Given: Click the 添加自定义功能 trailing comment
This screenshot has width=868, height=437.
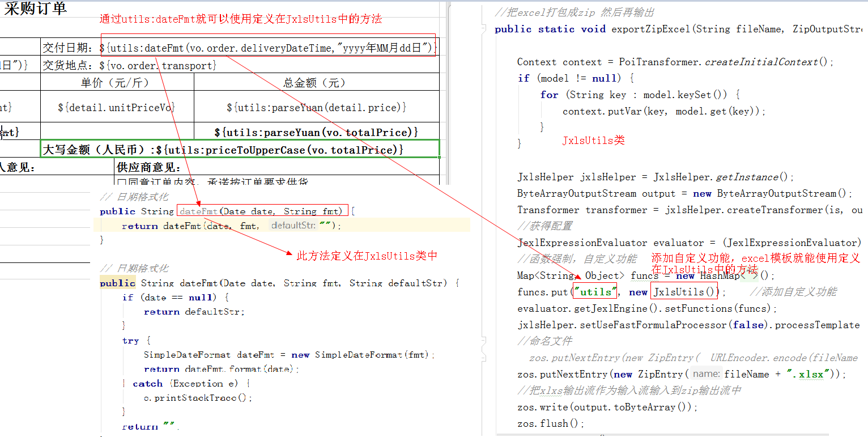Looking at the screenshot, I should 793,292.
